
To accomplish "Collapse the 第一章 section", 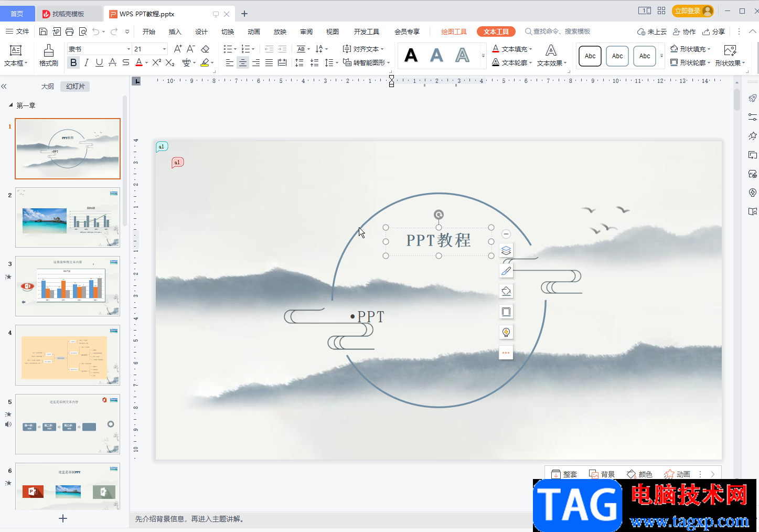I will point(10,105).
